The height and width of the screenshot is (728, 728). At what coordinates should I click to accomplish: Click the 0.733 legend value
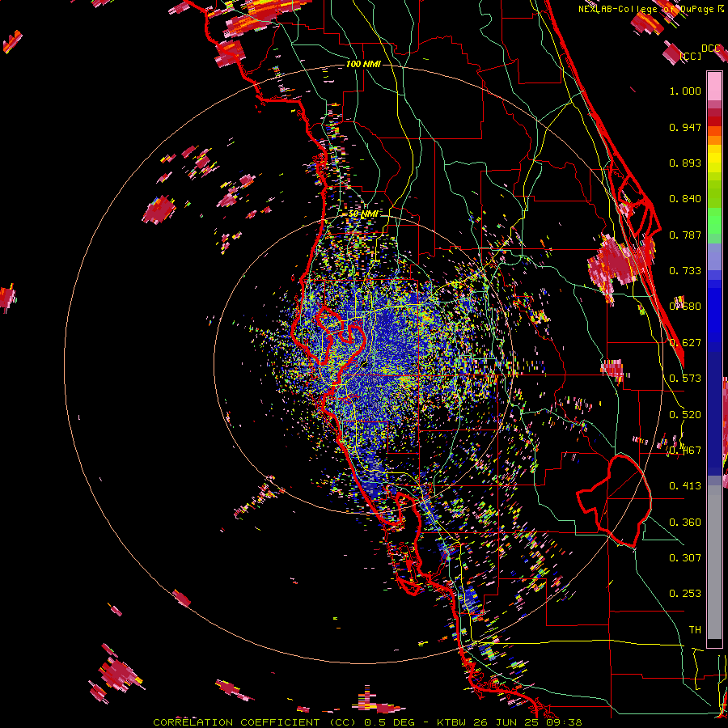[x=685, y=271]
